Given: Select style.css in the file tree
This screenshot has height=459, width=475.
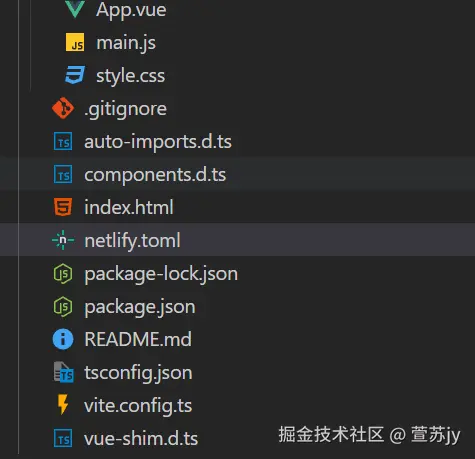Looking at the screenshot, I should click(x=130, y=76).
